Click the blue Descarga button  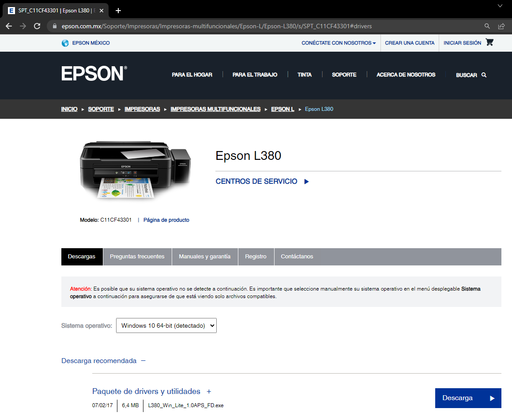click(x=468, y=398)
